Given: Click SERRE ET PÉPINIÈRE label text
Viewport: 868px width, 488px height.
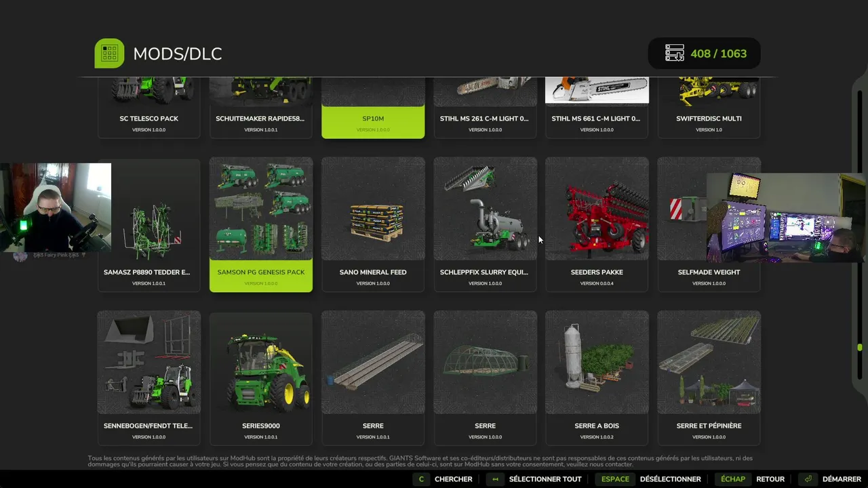Looking at the screenshot, I should [x=709, y=426].
